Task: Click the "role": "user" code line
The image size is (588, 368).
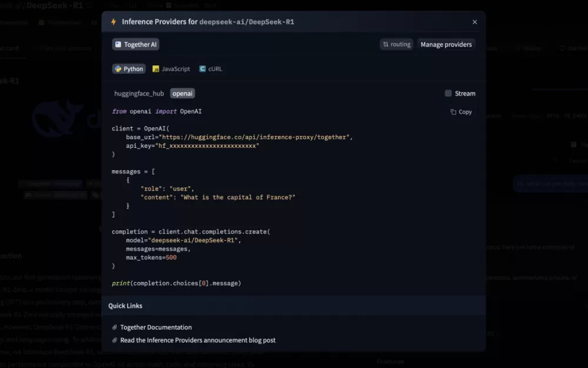Action: (x=167, y=189)
